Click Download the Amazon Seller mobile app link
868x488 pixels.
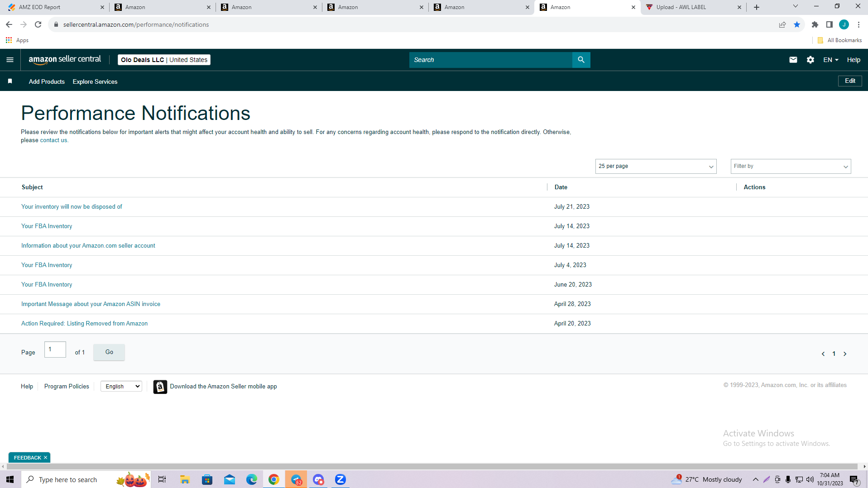(223, 386)
